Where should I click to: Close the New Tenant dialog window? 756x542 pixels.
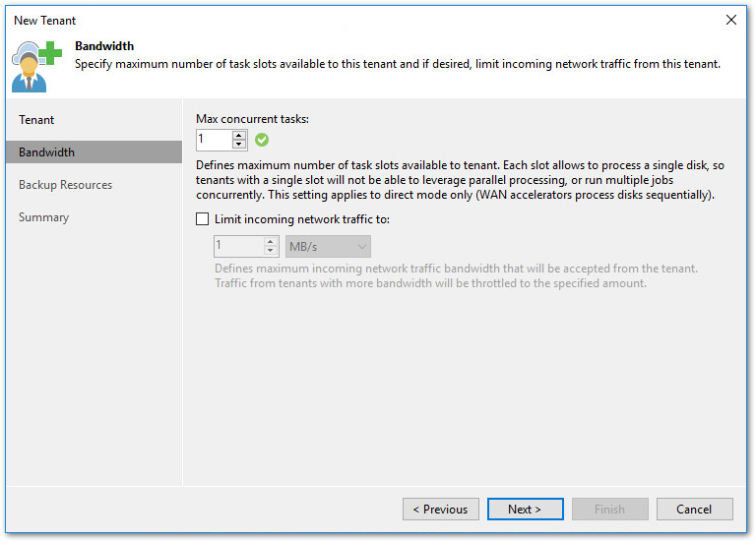(x=730, y=20)
